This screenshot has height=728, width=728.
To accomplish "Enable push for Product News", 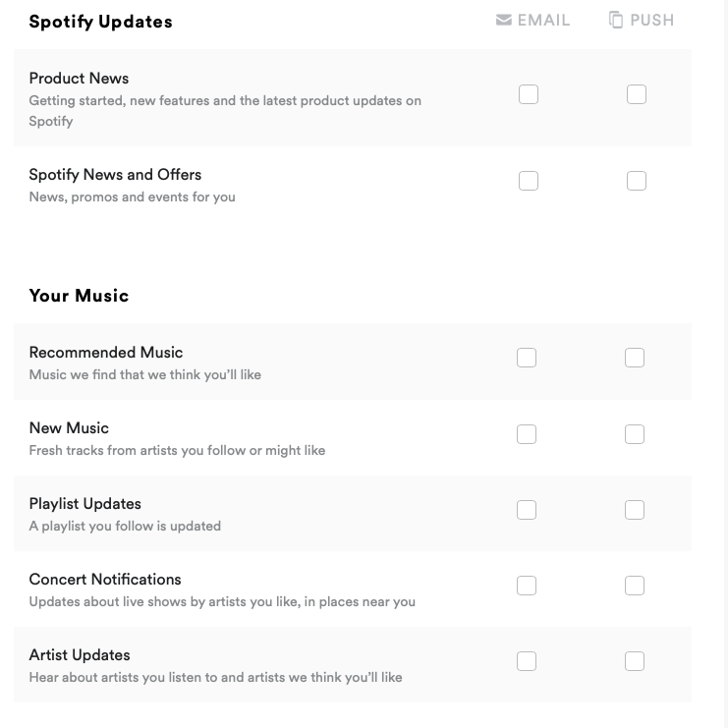I will coord(636,94).
